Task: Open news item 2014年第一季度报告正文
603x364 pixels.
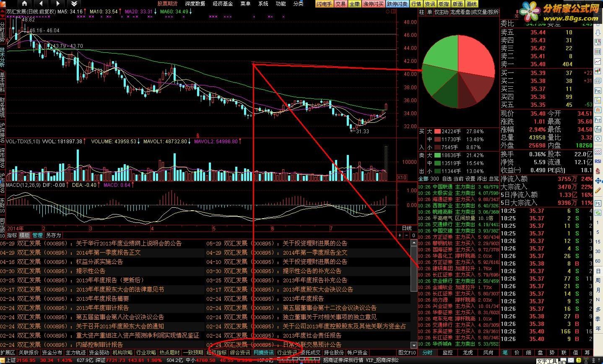Action: [108, 253]
